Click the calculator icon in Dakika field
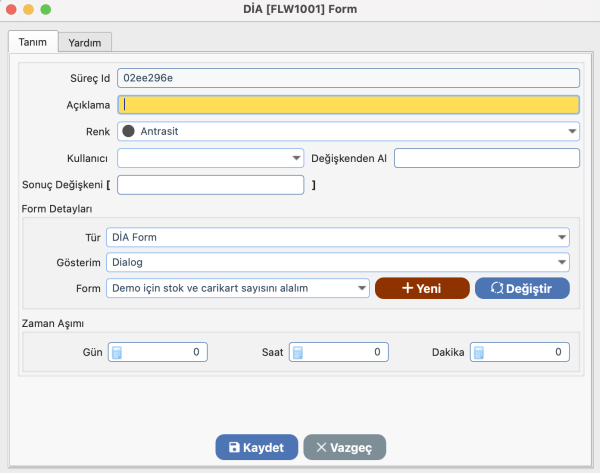Screen dimensions: 600x473 pyautogui.click(x=480, y=352)
